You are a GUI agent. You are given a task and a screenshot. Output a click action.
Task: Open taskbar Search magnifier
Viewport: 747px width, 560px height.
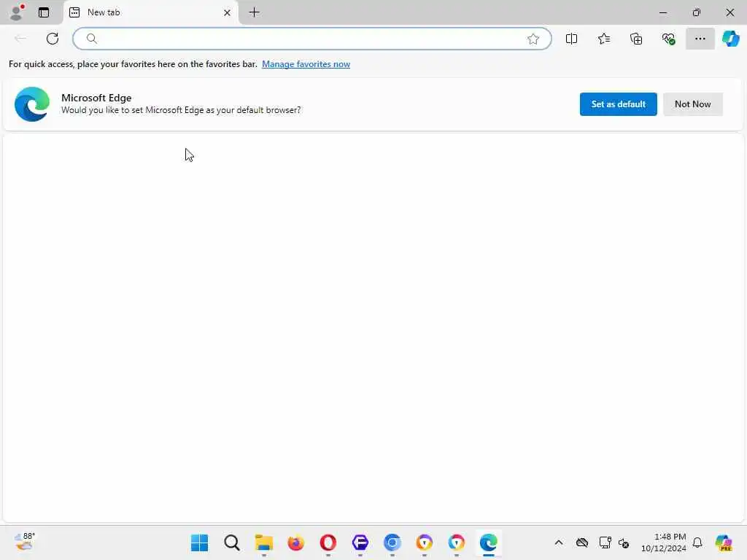coord(231,542)
